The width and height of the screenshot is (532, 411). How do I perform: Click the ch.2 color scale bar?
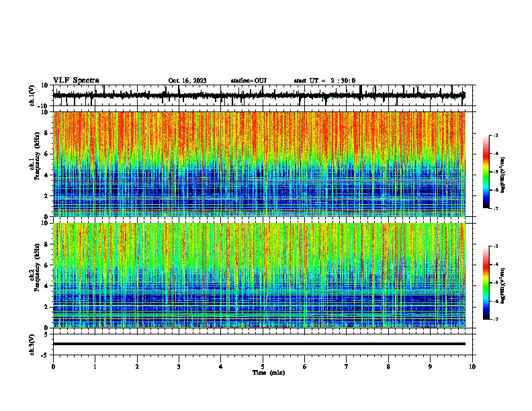pyautogui.click(x=486, y=283)
